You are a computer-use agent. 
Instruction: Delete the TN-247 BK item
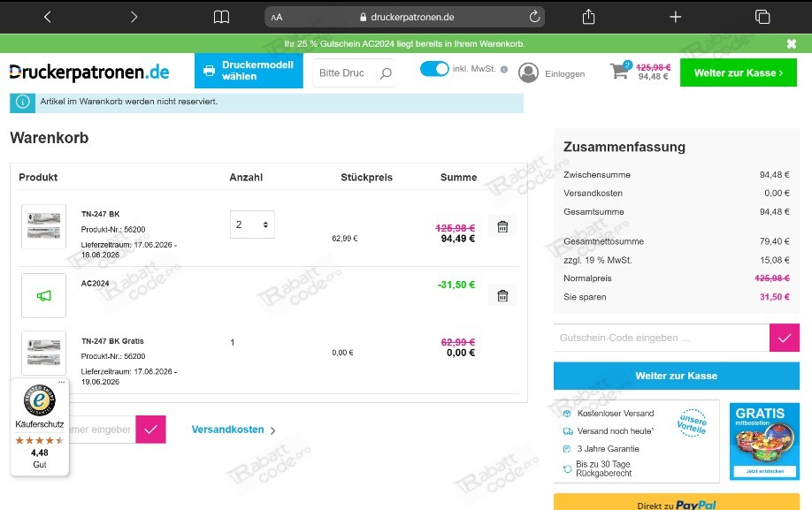(x=502, y=227)
